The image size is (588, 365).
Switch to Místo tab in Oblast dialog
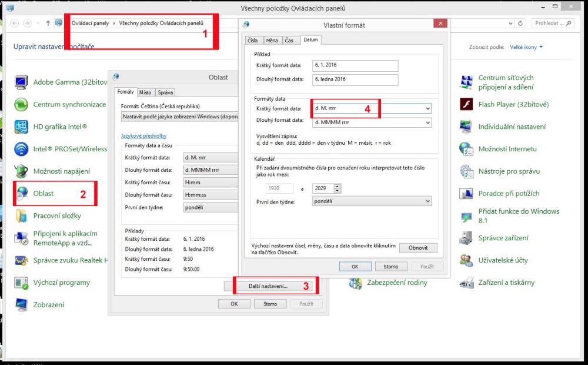click(x=145, y=92)
